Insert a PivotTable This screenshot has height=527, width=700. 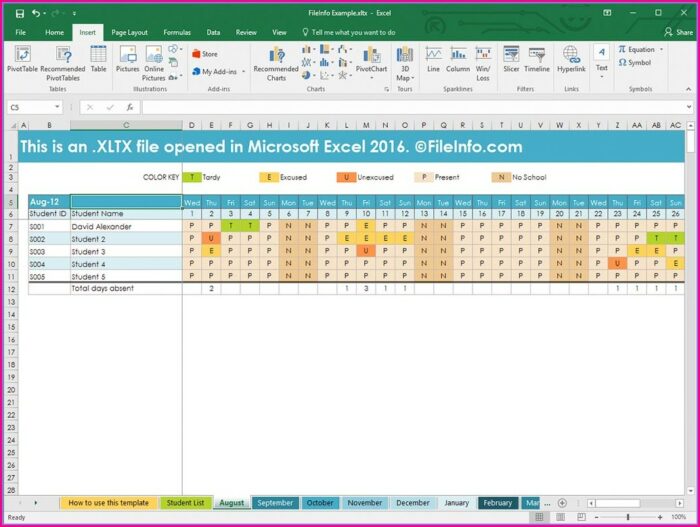22,59
